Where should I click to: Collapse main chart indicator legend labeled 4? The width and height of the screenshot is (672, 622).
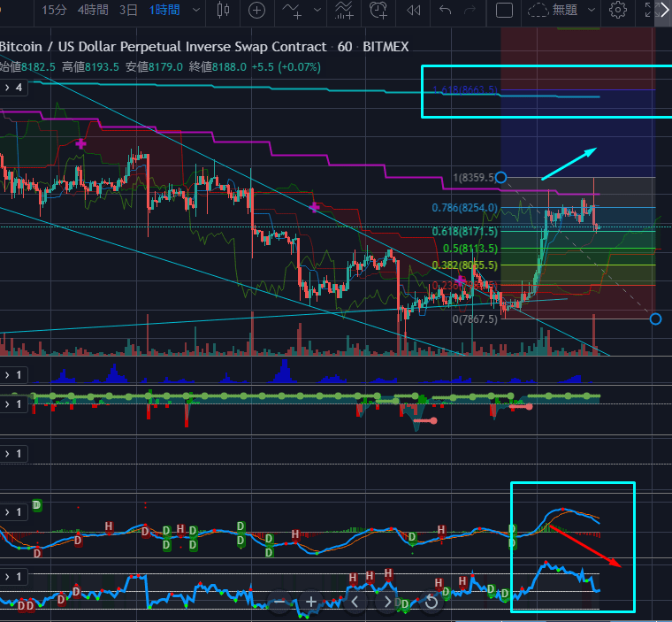[13, 88]
